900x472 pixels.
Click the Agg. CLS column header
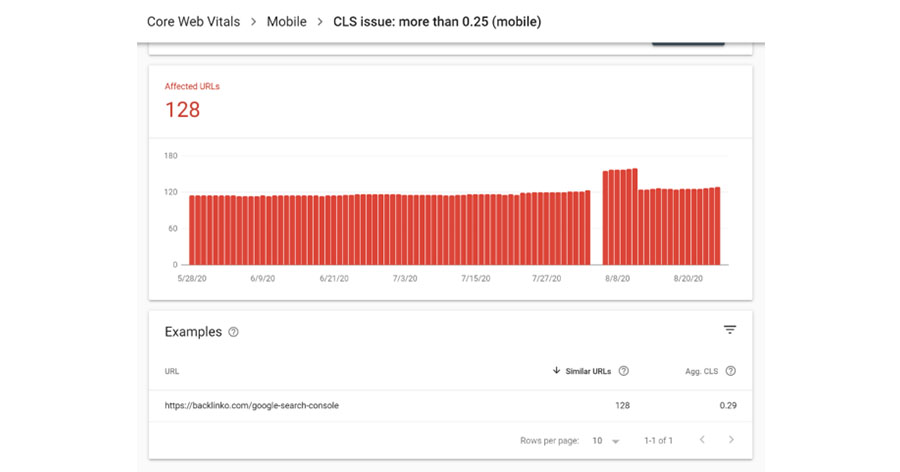(x=701, y=371)
